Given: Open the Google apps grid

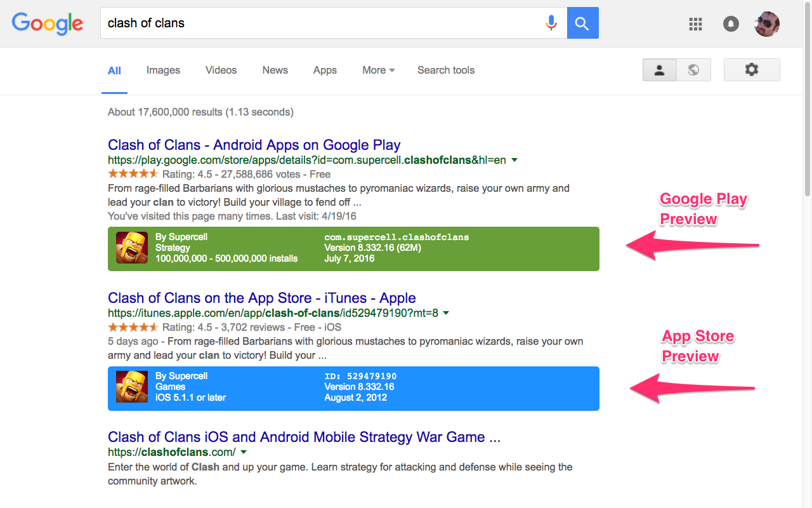Looking at the screenshot, I should point(695,23).
